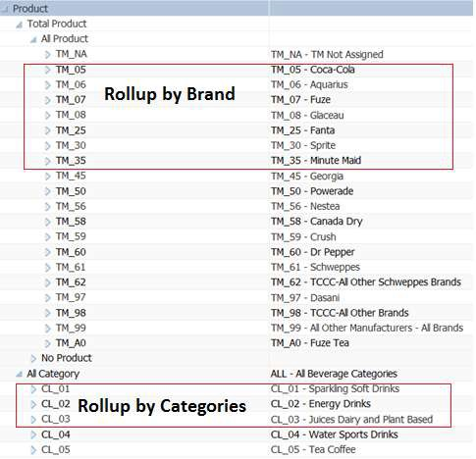476x459 pixels.
Task: Expand the TM_59 member
Action: click(48, 237)
